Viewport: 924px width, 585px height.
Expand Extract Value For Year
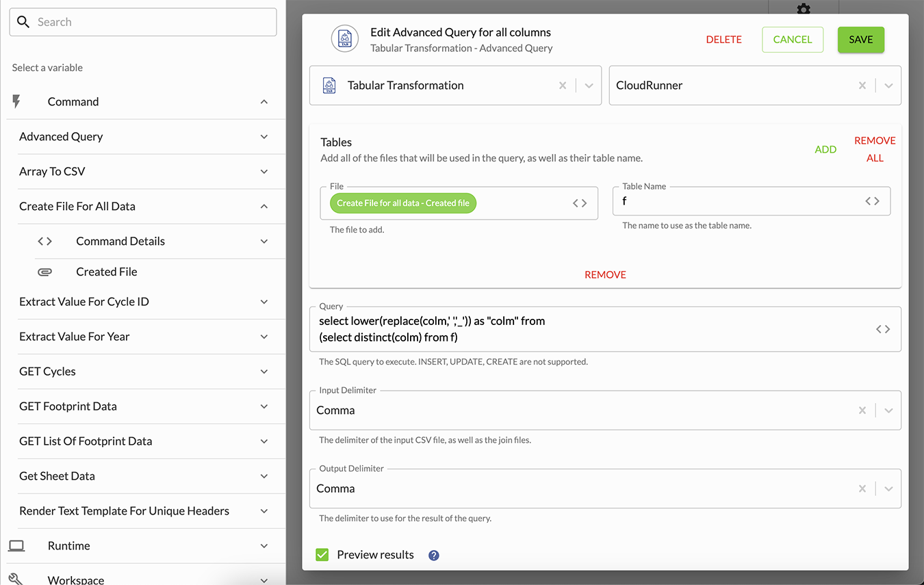click(x=264, y=337)
